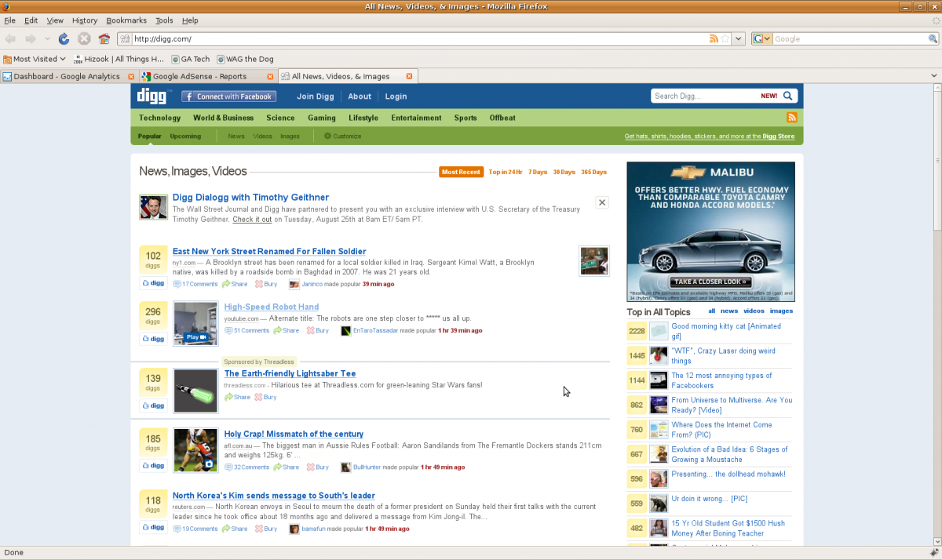Open the Bookmarks menu
Viewport: 942px width, 560px height.
[x=126, y=20]
